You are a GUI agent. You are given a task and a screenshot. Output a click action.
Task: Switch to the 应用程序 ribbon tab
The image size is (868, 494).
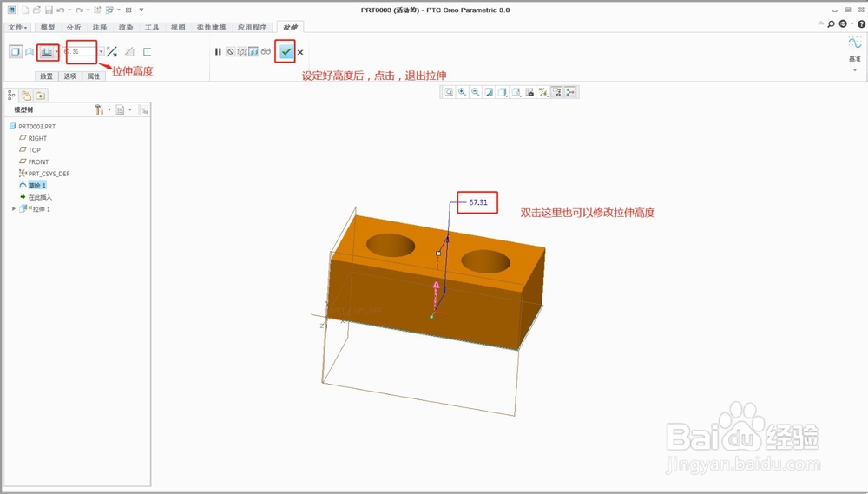coord(253,27)
